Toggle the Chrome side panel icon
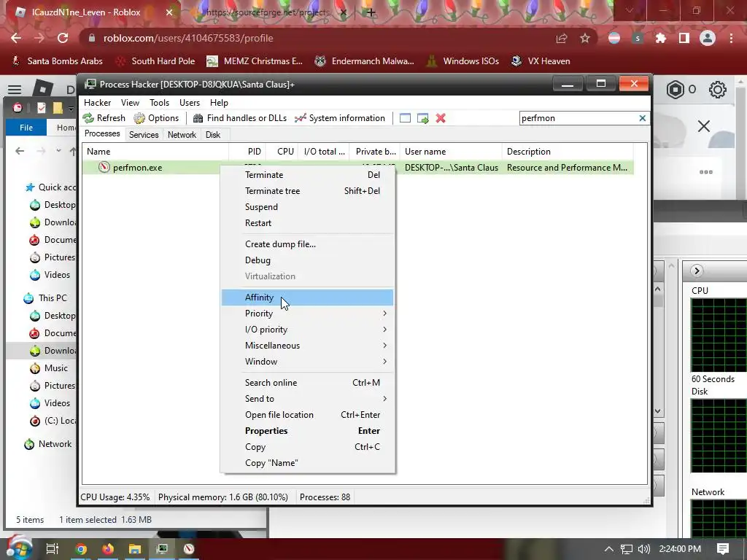747x560 pixels. [684, 38]
